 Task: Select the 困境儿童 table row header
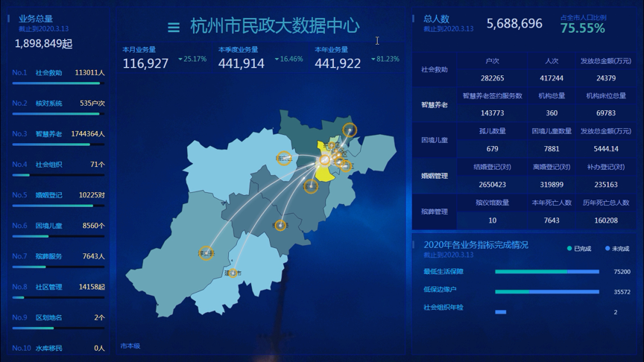tap(434, 140)
